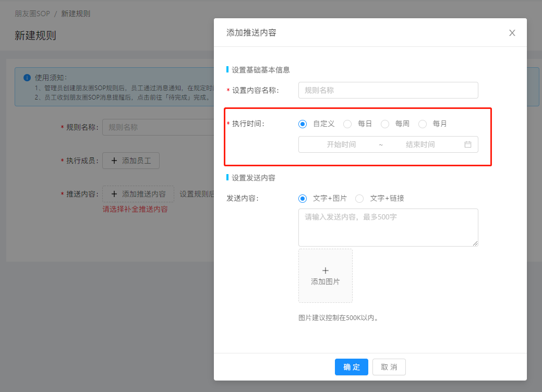Click the 添加员工 button

coord(131,161)
